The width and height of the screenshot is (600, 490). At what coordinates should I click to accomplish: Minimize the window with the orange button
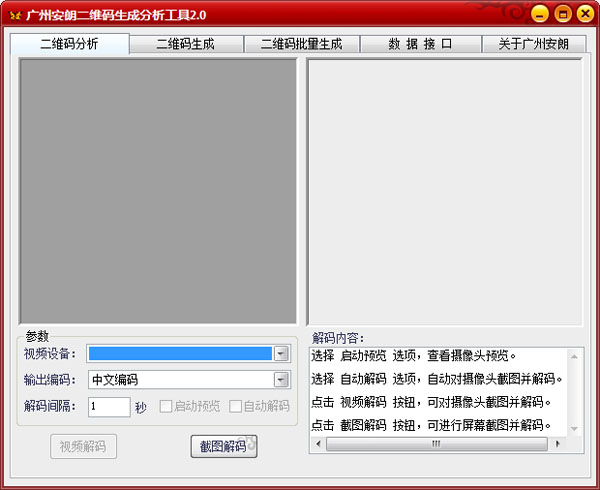click(x=540, y=13)
